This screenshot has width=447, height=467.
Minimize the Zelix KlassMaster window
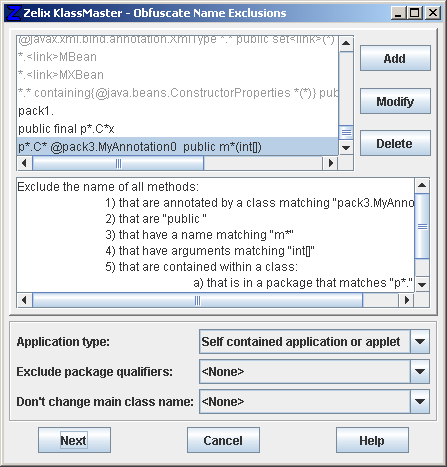(398, 13)
